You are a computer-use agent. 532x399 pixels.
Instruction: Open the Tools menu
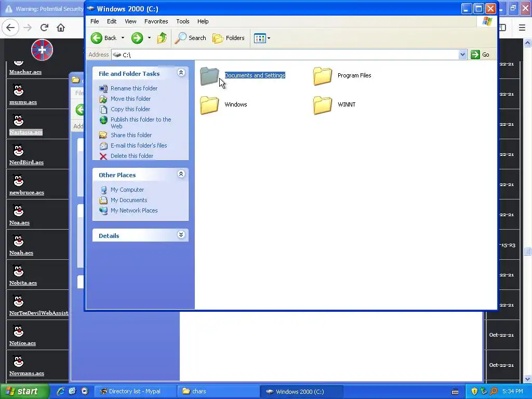182,21
